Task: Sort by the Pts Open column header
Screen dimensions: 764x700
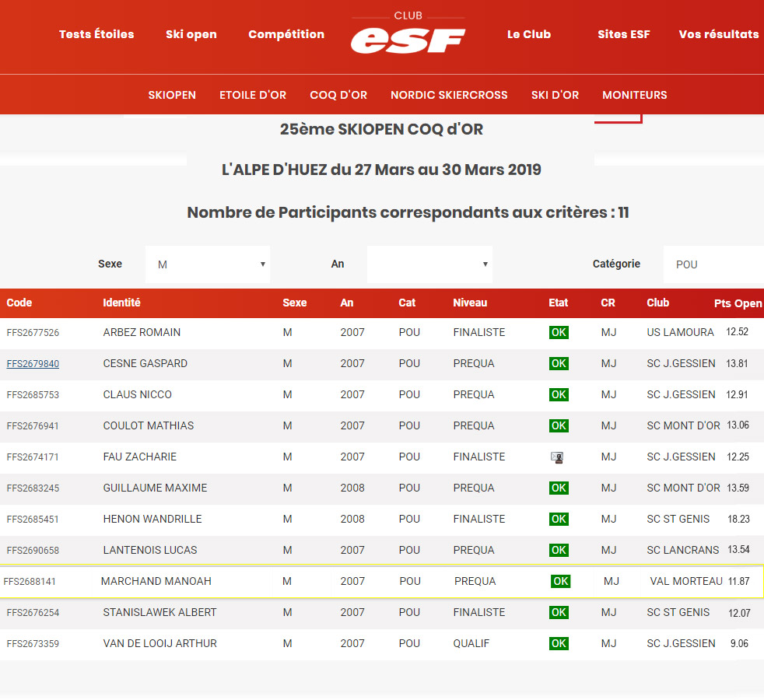Action: point(738,303)
